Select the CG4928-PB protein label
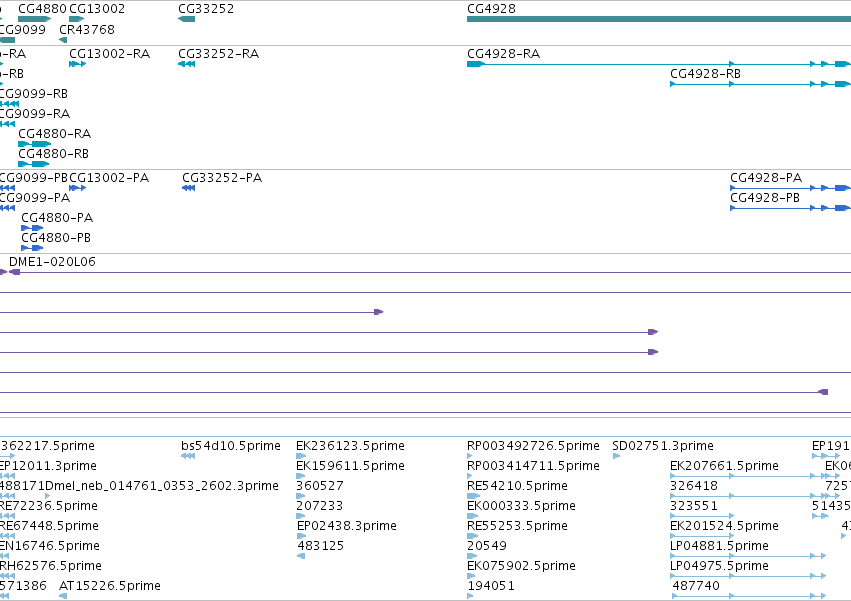 tap(765, 198)
